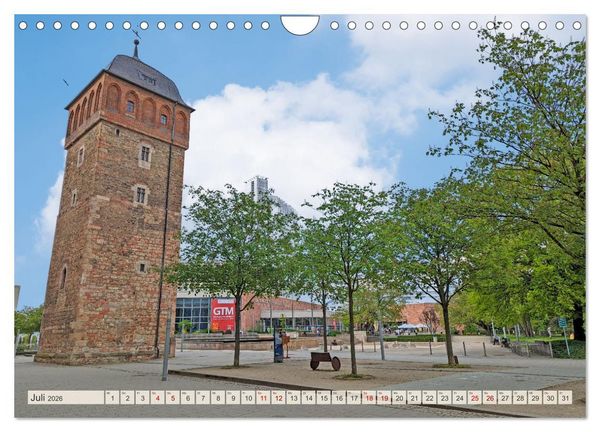The width and height of the screenshot is (600, 432).
Task: Pick day 7 in the date row
Action: (203, 397)
